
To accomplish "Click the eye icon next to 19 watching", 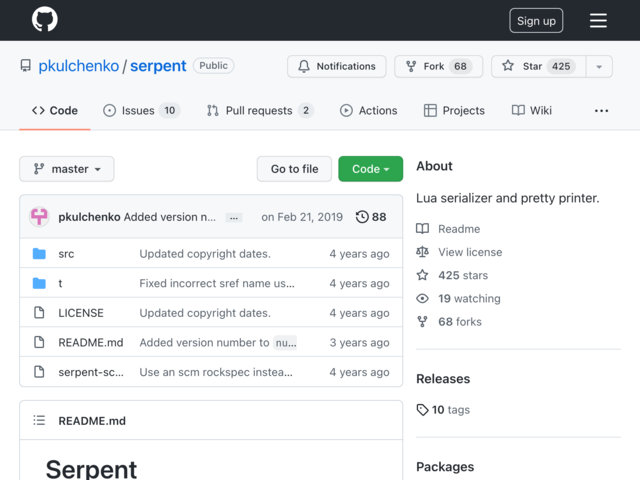I will pyautogui.click(x=422, y=298).
